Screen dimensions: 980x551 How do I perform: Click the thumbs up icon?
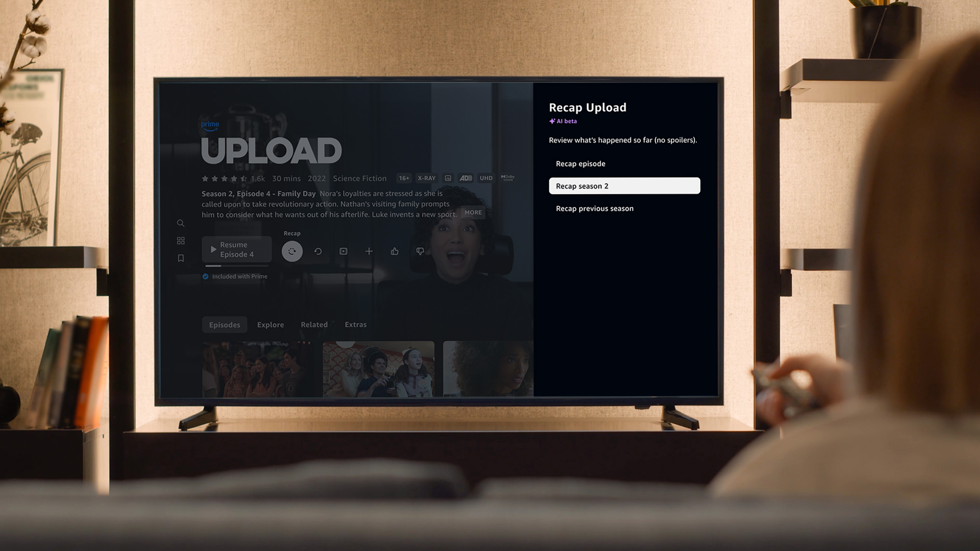[395, 251]
